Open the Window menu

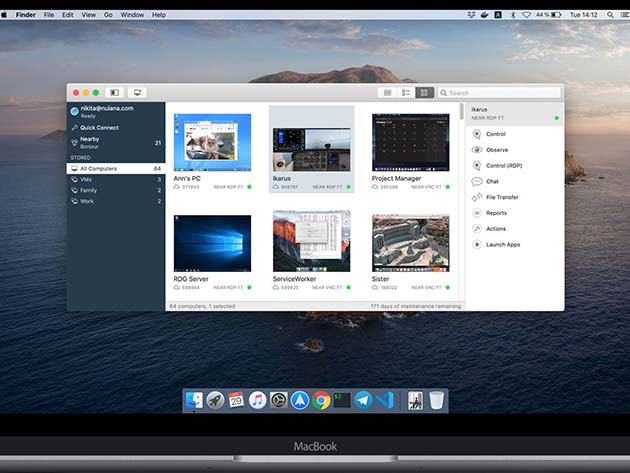pos(132,15)
